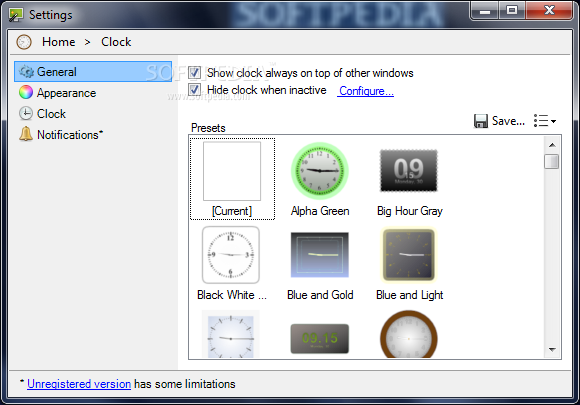Screen dimensions: 580x405
Task: Toggle Hide clock when inactive checkbox
Action: (x=195, y=90)
